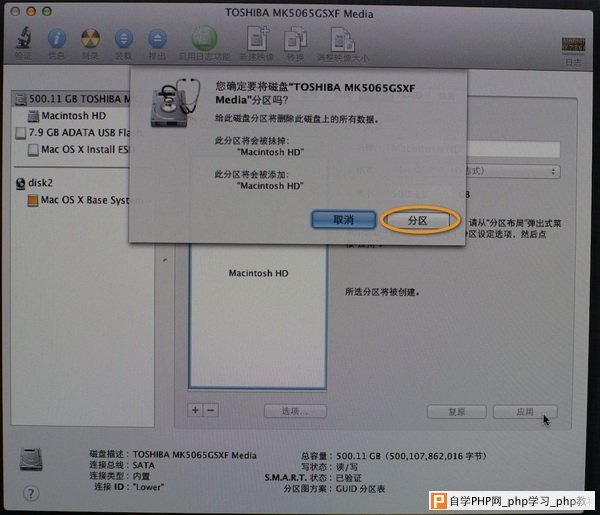Add a partition with the plus button
The height and width of the screenshot is (515, 600).
[x=195, y=410]
